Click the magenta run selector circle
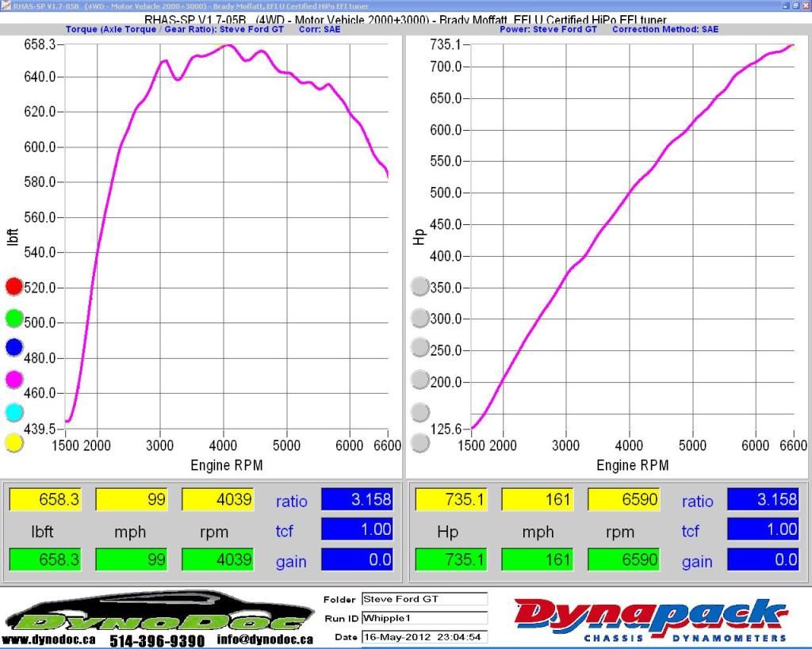Screen dimensions: 812x649 [14, 380]
